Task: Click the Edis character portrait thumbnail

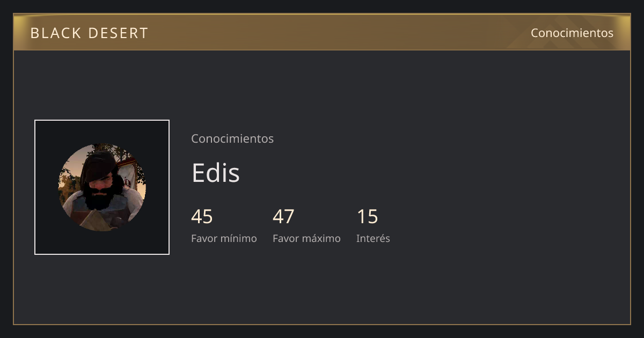Action: (x=102, y=187)
